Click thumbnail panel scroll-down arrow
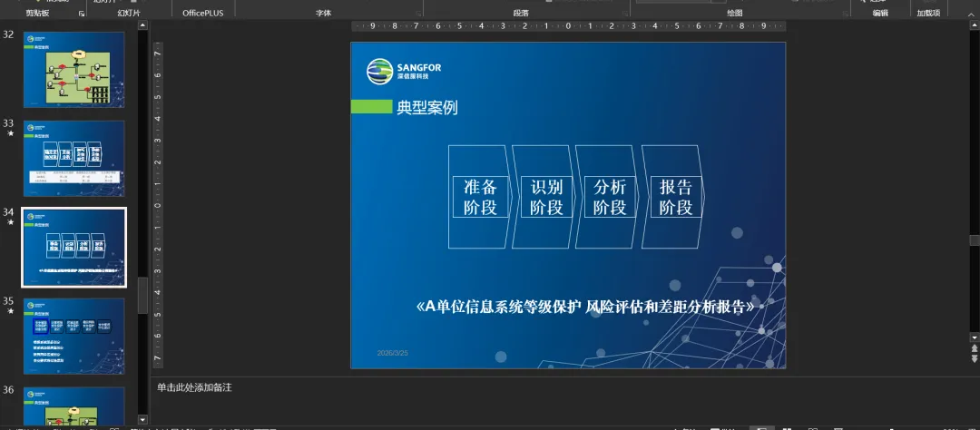This screenshot has height=430, width=980. click(142, 420)
